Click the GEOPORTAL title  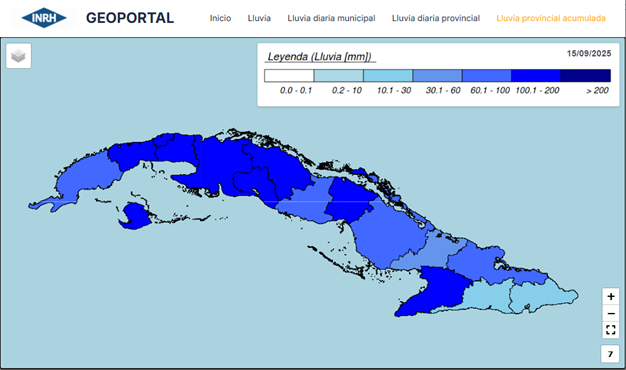coord(130,18)
